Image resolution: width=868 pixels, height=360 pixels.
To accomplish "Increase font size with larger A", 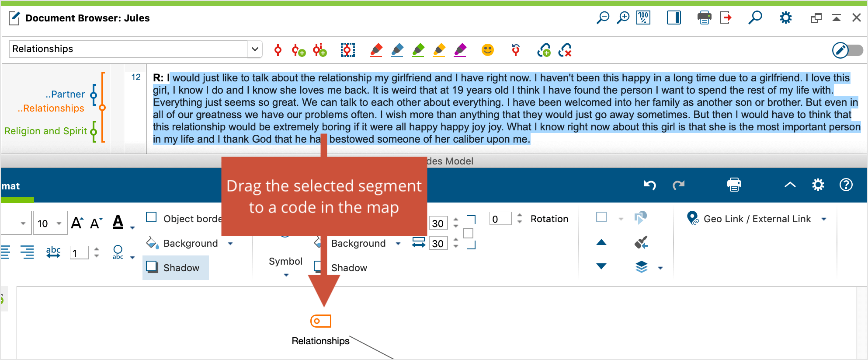I will (x=77, y=223).
